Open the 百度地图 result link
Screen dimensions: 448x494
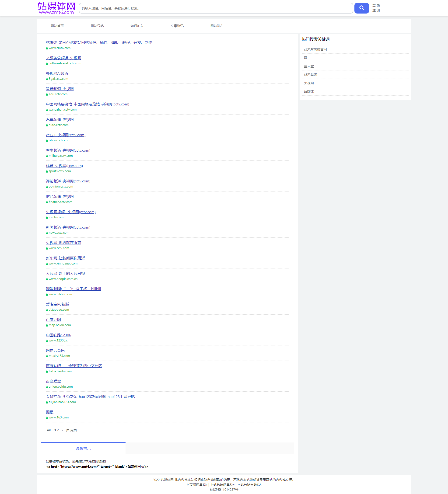[x=53, y=320]
